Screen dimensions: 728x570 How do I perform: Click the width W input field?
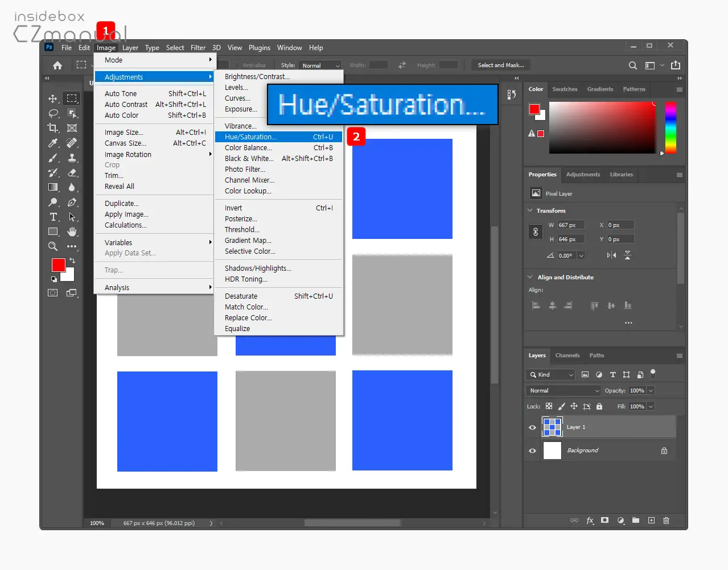[x=570, y=225]
